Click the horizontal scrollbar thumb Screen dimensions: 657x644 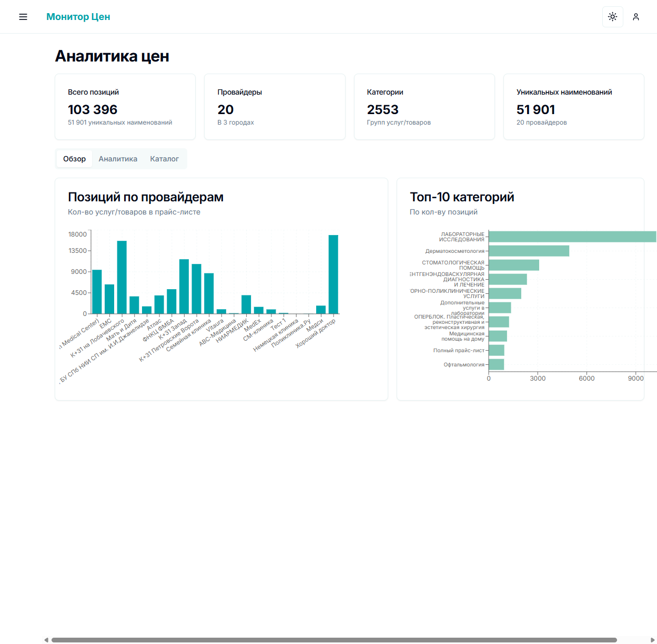(x=334, y=640)
